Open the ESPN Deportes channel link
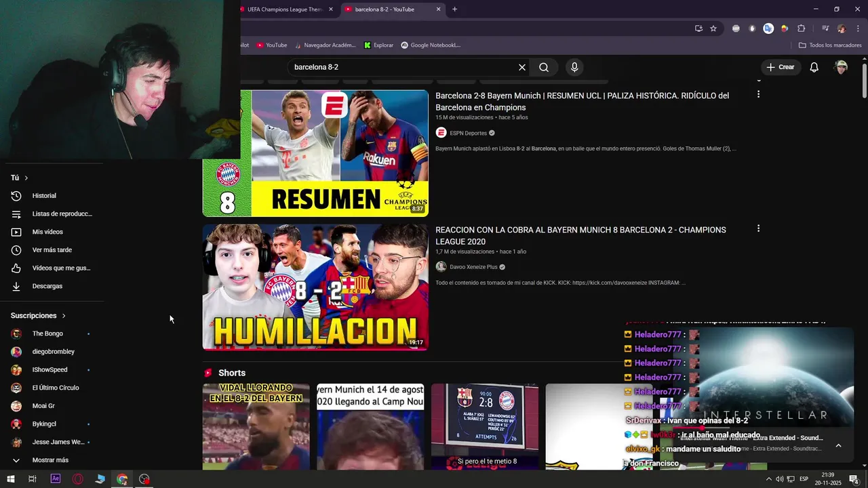Image resolution: width=868 pixels, height=488 pixels. coord(468,133)
